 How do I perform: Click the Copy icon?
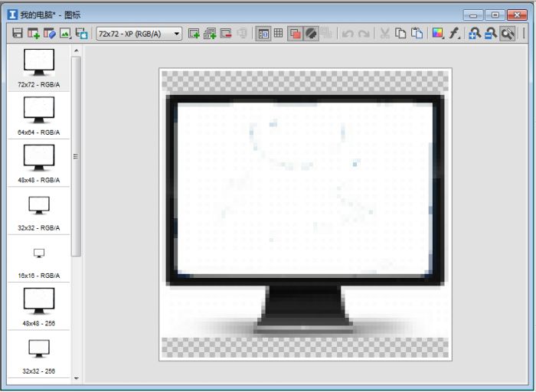coord(400,33)
